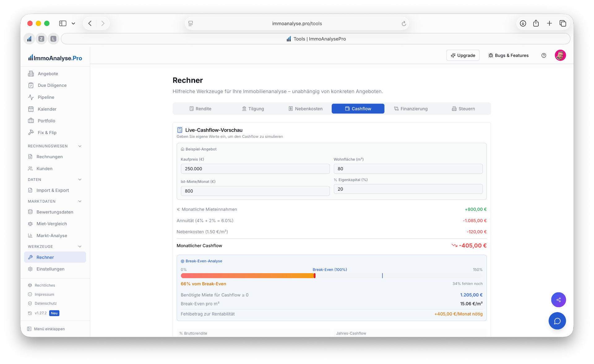The image size is (594, 364).
Task: Switch to the Rendite tab
Action: [x=200, y=109]
